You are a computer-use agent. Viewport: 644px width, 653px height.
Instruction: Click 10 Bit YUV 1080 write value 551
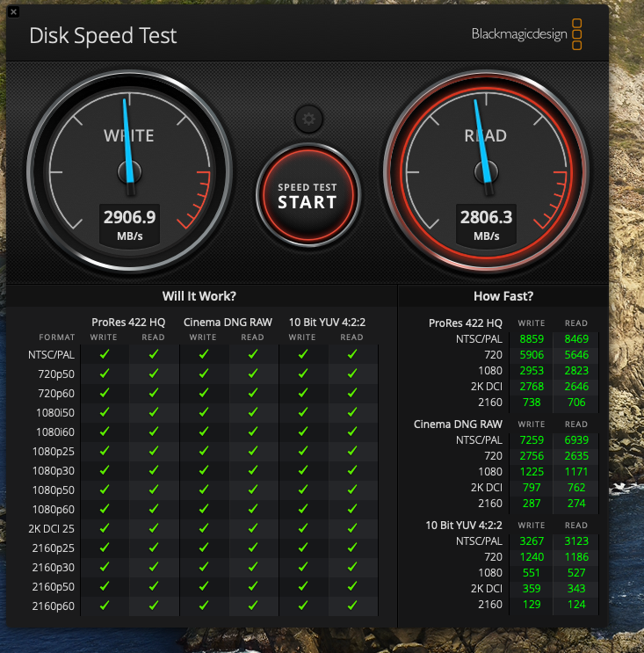click(x=532, y=573)
